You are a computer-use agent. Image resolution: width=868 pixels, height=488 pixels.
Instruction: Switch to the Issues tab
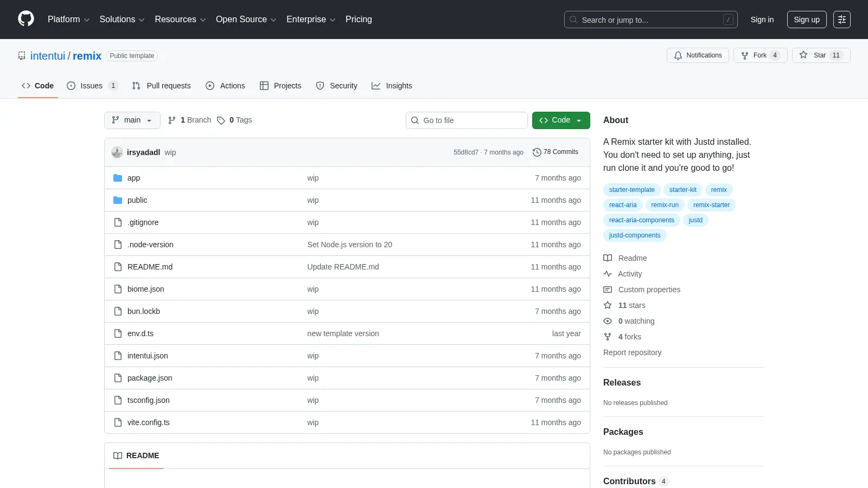click(x=92, y=86)
